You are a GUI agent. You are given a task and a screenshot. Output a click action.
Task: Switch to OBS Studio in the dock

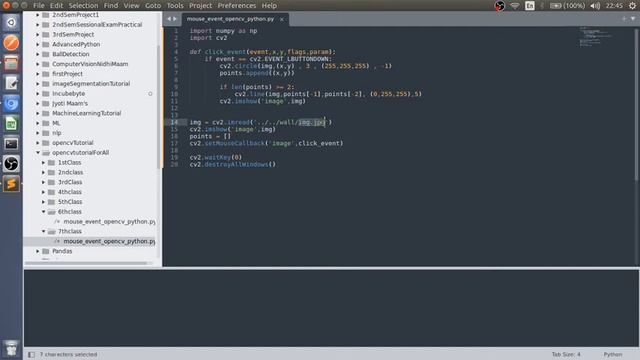(11, 164)
